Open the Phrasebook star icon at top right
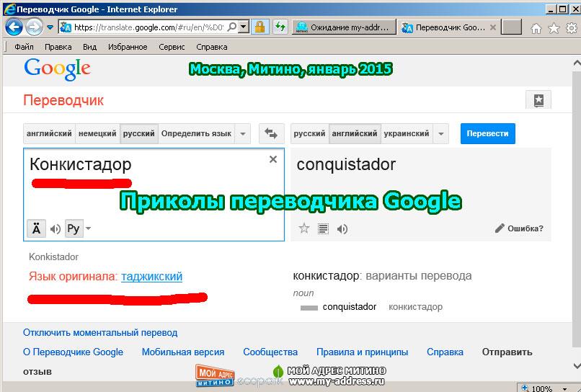Viewport: 581px width, 392px height. pyautogui.click(x=538, y=100)
